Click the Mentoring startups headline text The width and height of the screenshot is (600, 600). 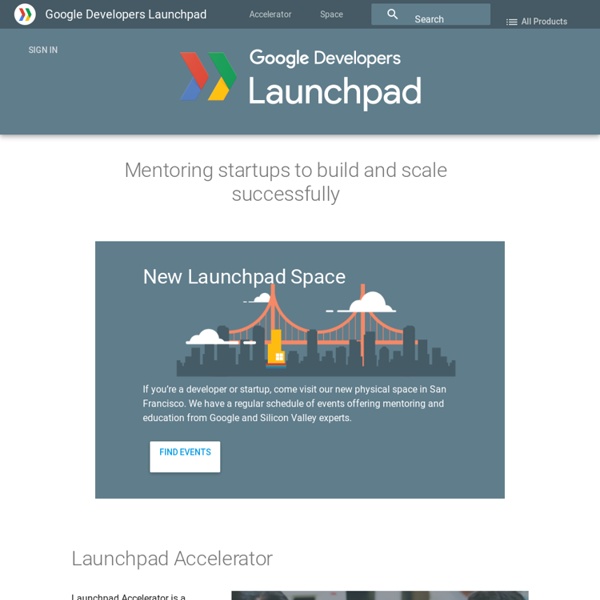tap(286, 182)
